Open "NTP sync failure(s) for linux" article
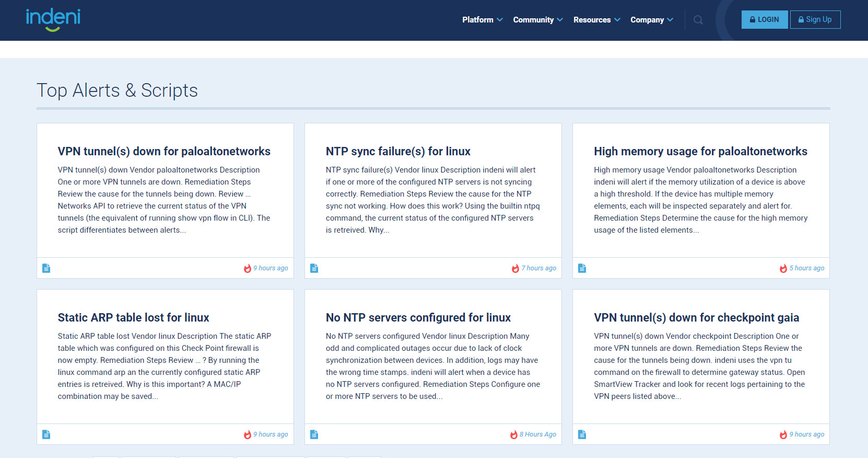 click(398, 151)
